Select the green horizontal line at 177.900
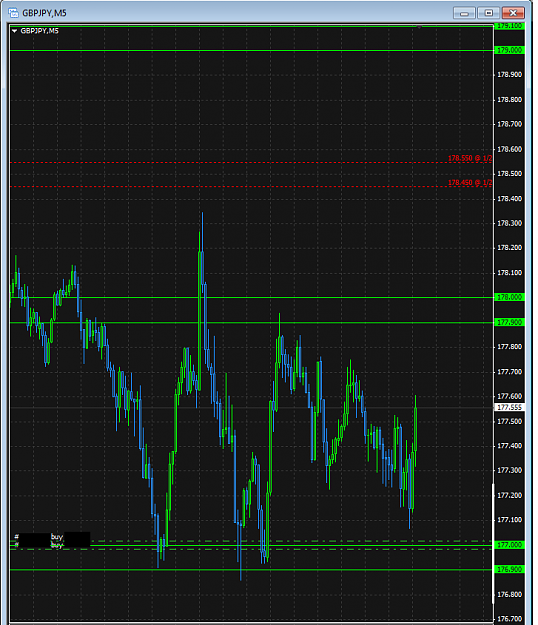Image resolution: width=538 pixels, height=625 pixels. (251, 322)
